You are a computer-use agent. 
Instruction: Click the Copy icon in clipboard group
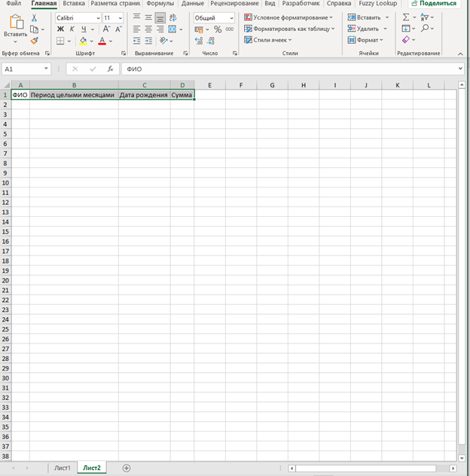point(35,29)
